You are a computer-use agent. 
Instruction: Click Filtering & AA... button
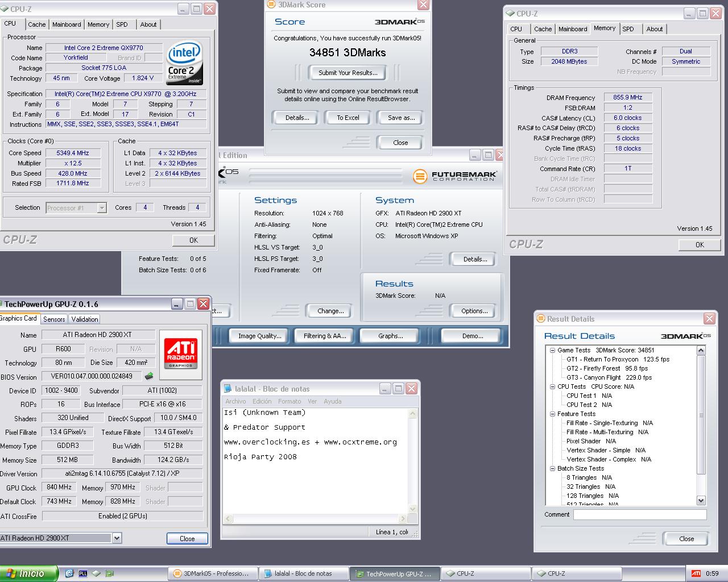pyautogui.click(x=325, y=336)
